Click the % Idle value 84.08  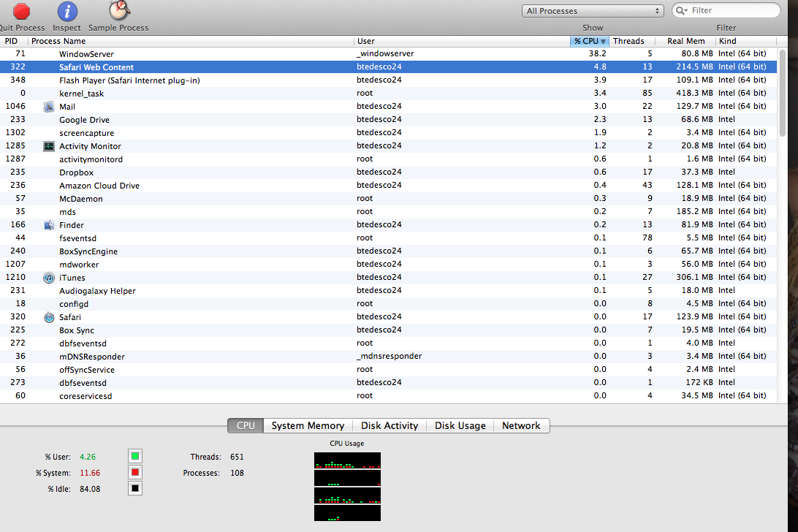[90, 489]
